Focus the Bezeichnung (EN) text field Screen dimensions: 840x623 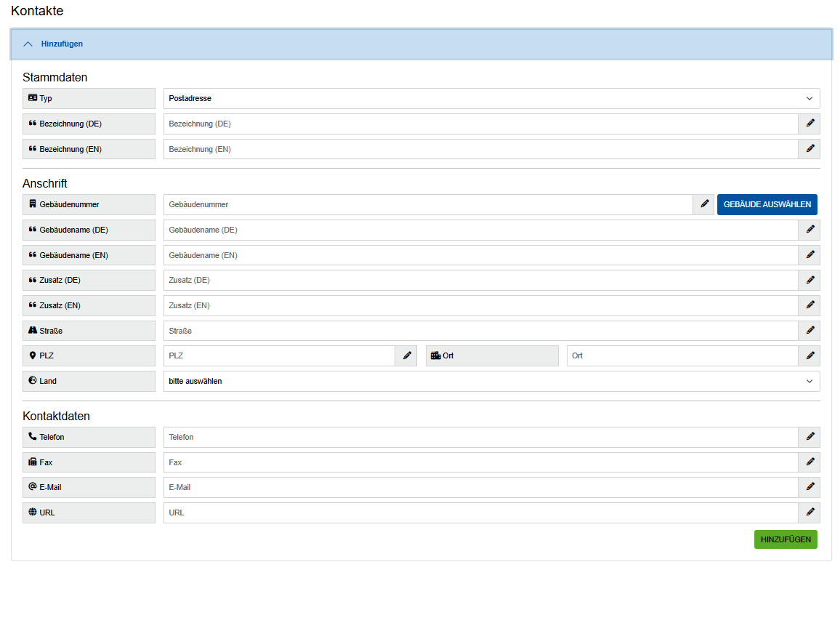[x=480, y=149]
